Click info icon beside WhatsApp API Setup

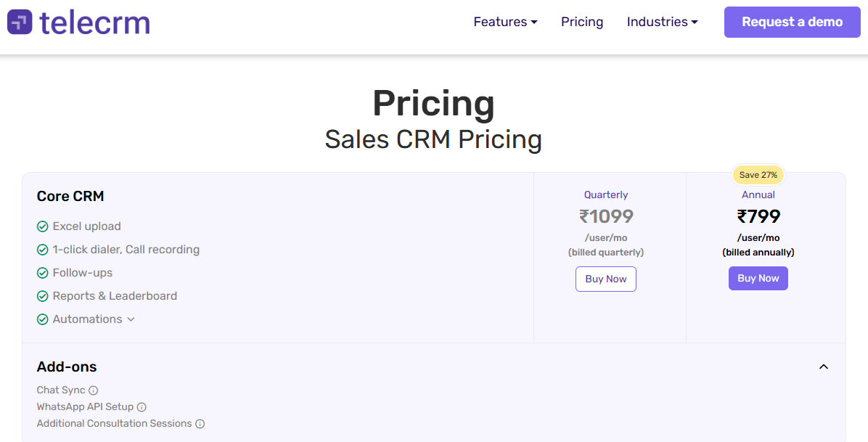[x=142, y=407]
